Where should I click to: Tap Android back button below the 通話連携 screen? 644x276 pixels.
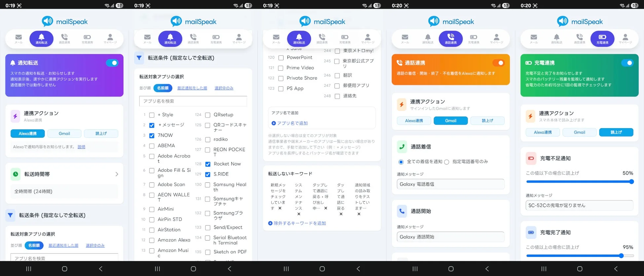coord(487,269)
